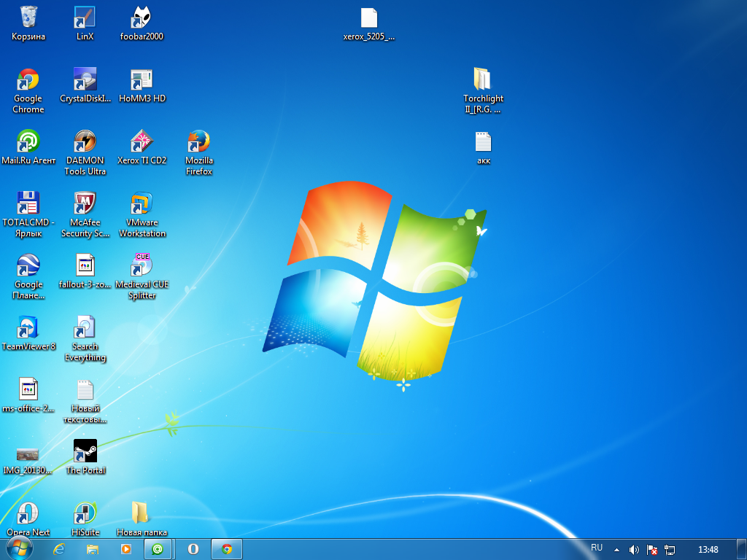Open the Windows Start menu
The width and height of the screenshot is (747, 560).
19,548
